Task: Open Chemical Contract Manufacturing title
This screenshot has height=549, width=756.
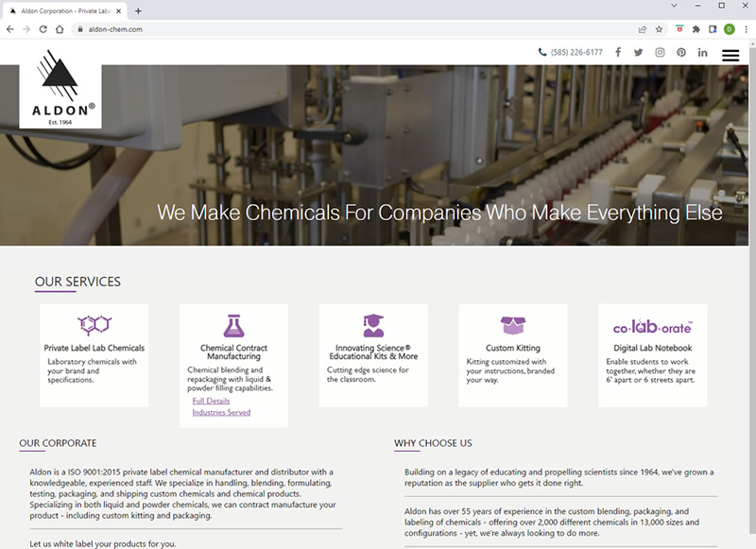Action: (x=233, y=352)
